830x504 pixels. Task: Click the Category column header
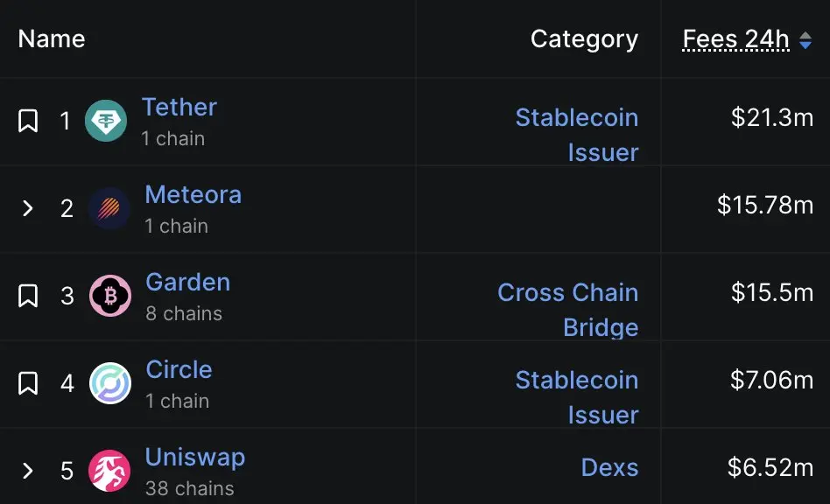pyautogui.click(x=584, y=39)
